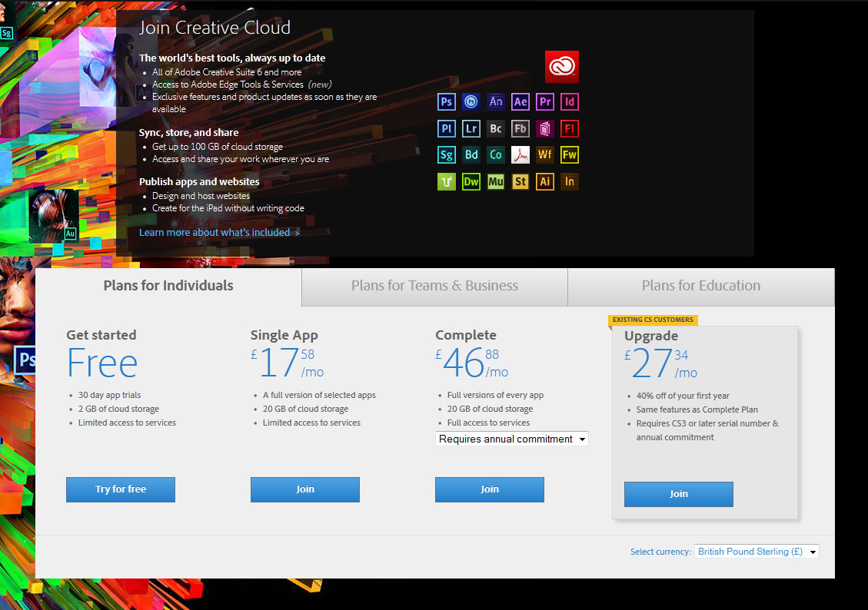The width and height of the screenshot is (868, 610).
Task: Click Join under the Complete plan
Action: pos(490,489)
